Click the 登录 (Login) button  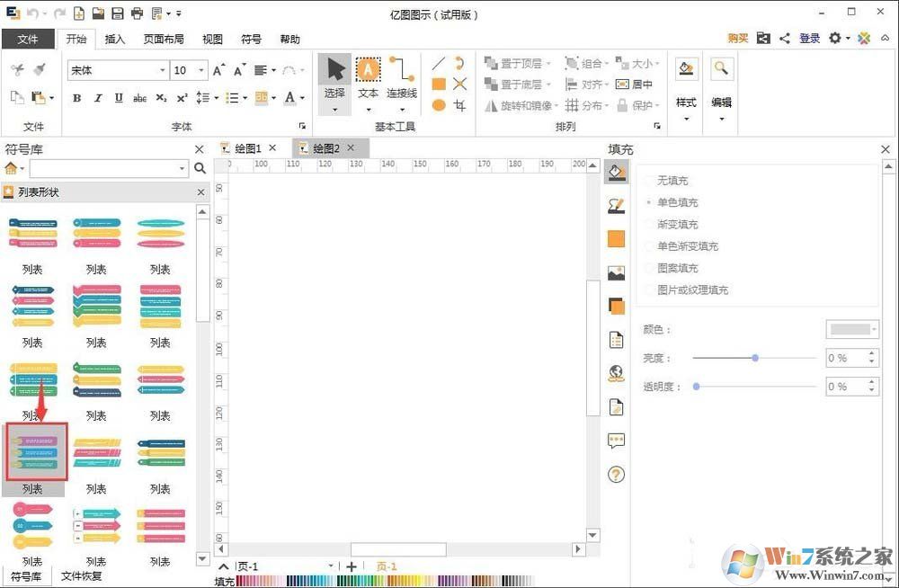809,39
